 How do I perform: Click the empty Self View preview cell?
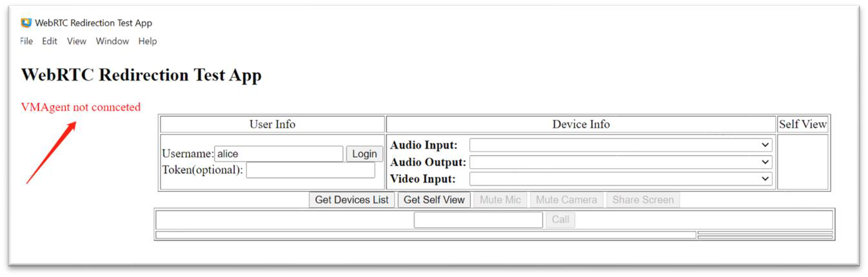click(802, 162)
